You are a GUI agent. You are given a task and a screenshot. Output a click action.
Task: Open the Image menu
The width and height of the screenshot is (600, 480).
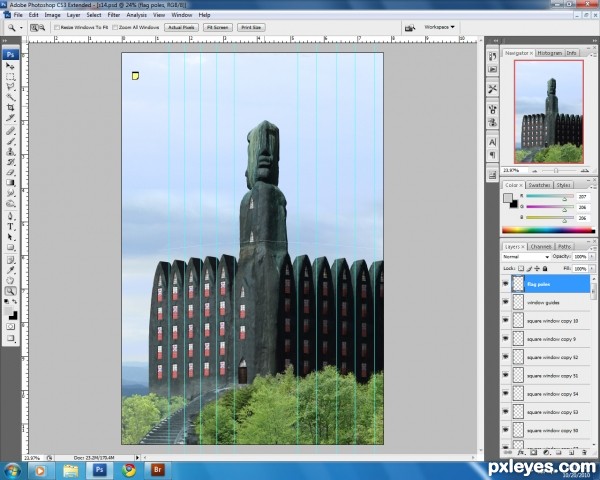tap(52, 15)
